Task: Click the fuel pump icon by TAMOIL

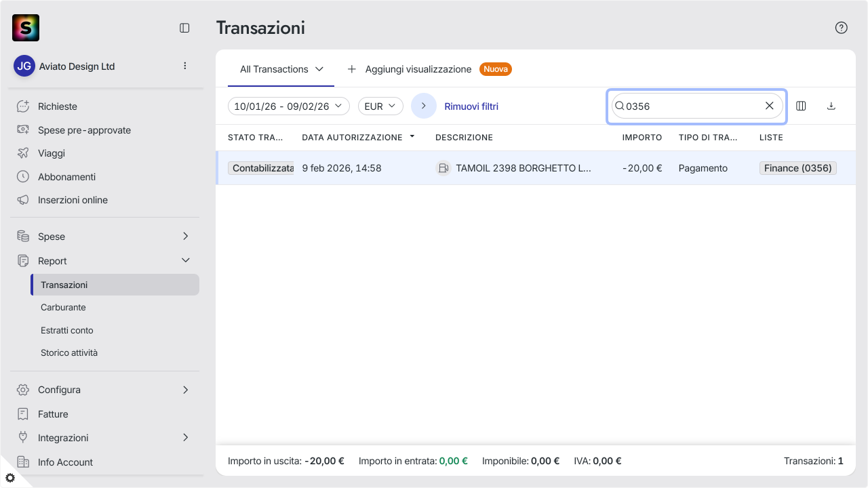Action: [443, 168]
